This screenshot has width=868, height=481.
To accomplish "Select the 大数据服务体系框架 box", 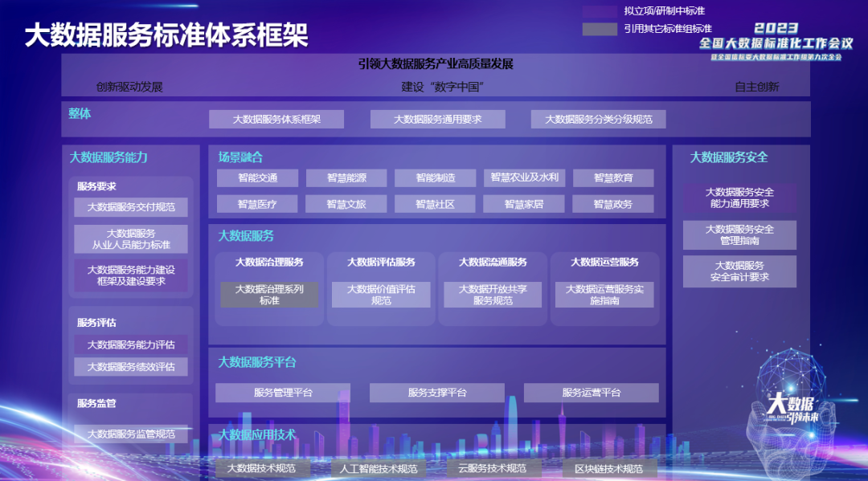I will (276, 119).
